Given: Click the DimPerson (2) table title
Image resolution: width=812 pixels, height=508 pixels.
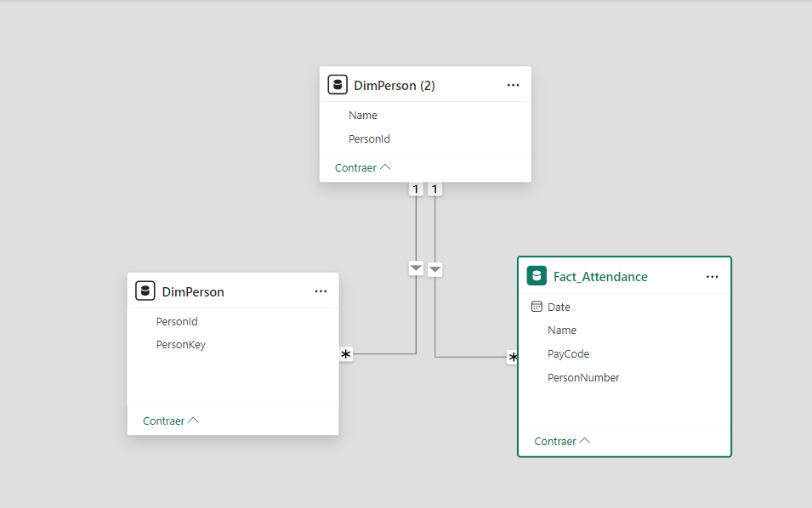Looking at the screenshot, I should pyautogui.click(x=394, y=85).
